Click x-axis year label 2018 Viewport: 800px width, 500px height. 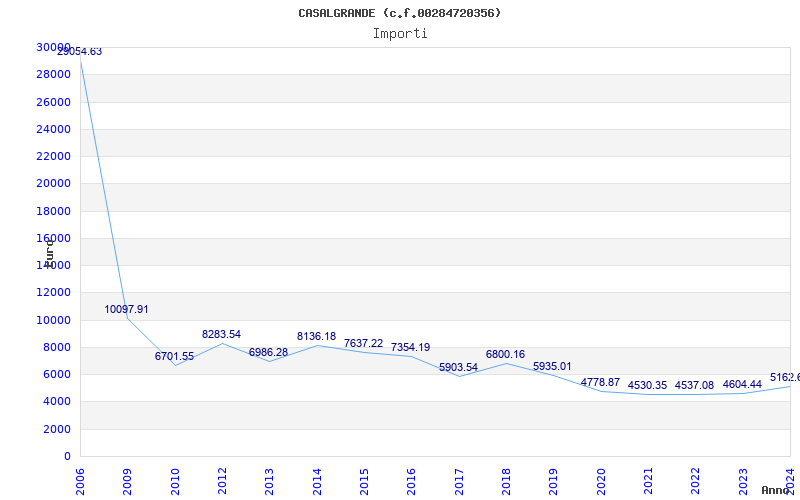pyautogui.click(x=506, y=482)
